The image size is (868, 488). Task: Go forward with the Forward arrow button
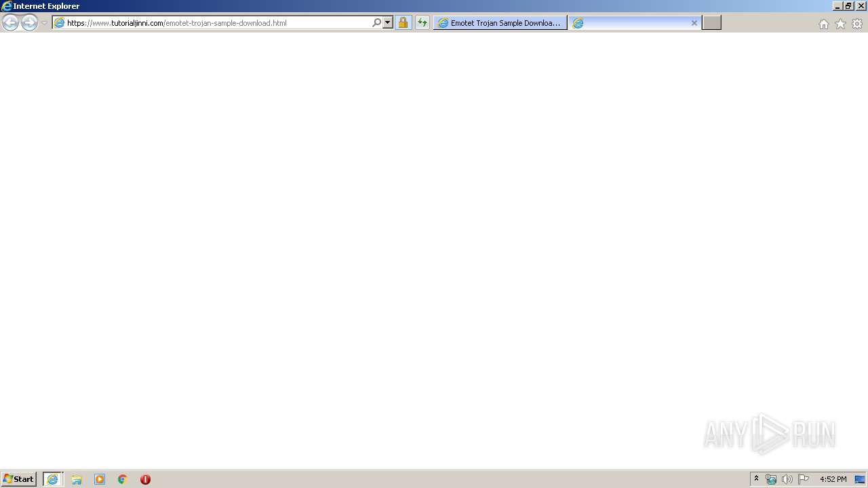[29, 23]
